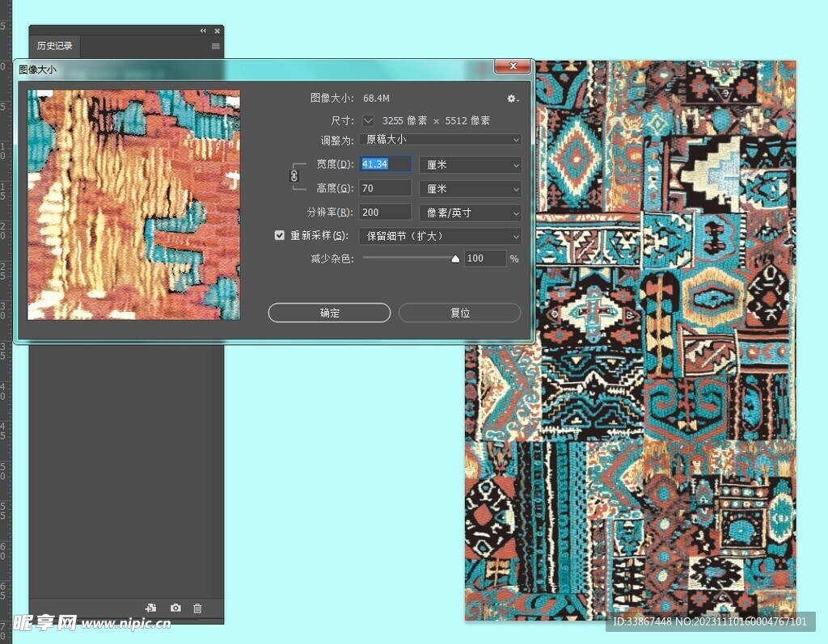The width and height of the screenshot is (828, 644).
Task: Click the 高度 height input field
Action: pyautogui.click(x=385, y=189)
